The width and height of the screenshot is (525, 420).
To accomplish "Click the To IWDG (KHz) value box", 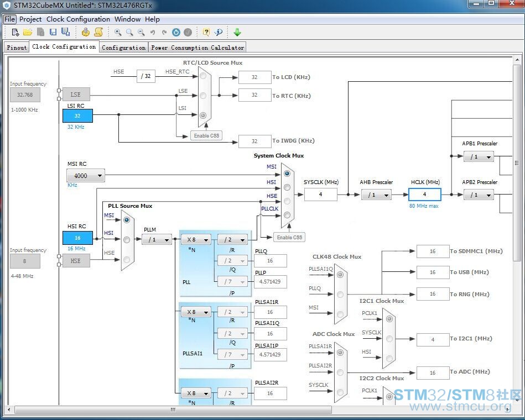I will coord(254,141).
